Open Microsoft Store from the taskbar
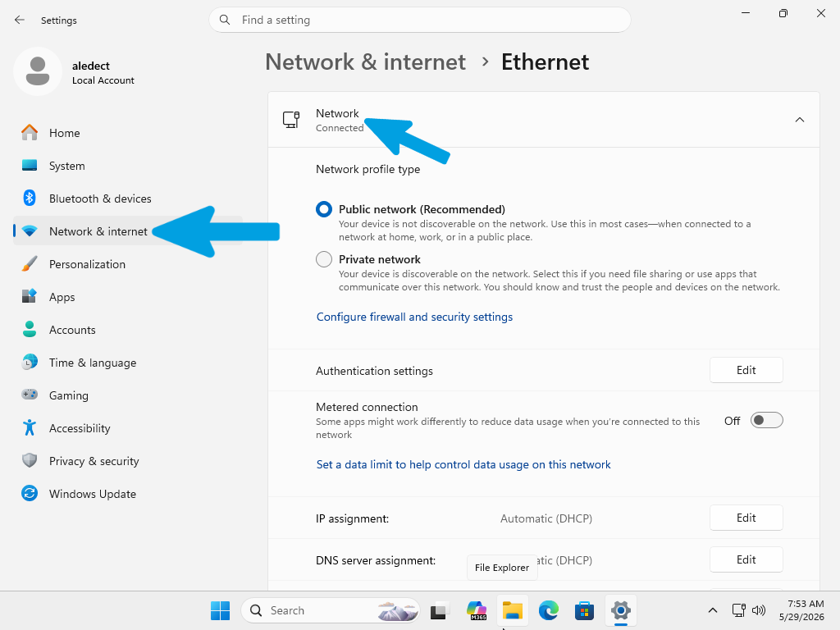The width and height of the screenshot is (840, 630). (x=584, y=610)
